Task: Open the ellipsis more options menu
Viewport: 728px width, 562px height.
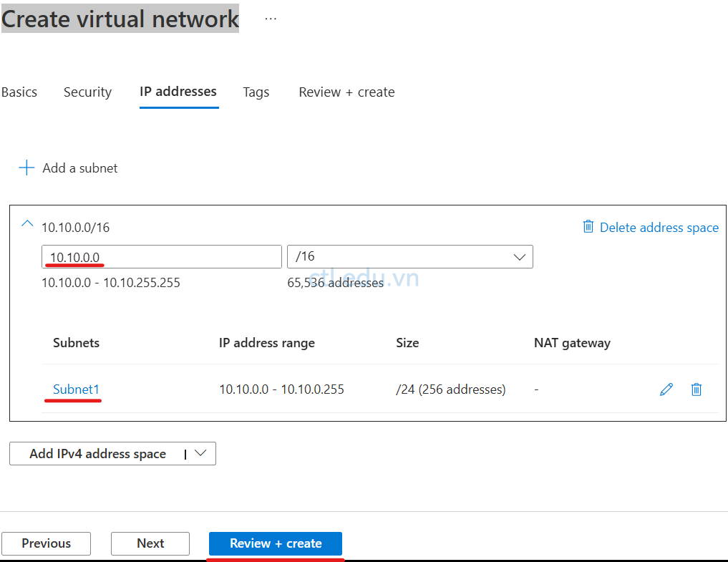Action: coord(271,19)
